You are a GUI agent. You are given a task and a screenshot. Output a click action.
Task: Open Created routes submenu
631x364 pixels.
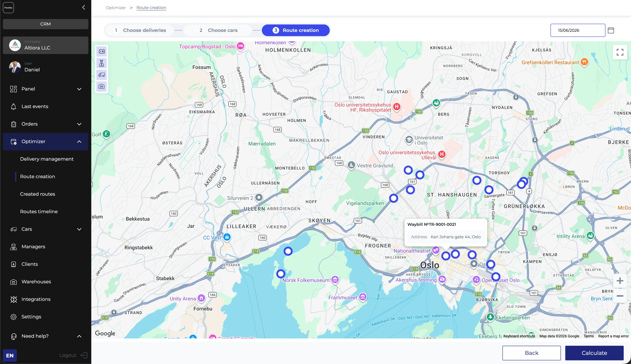point(37,194)
